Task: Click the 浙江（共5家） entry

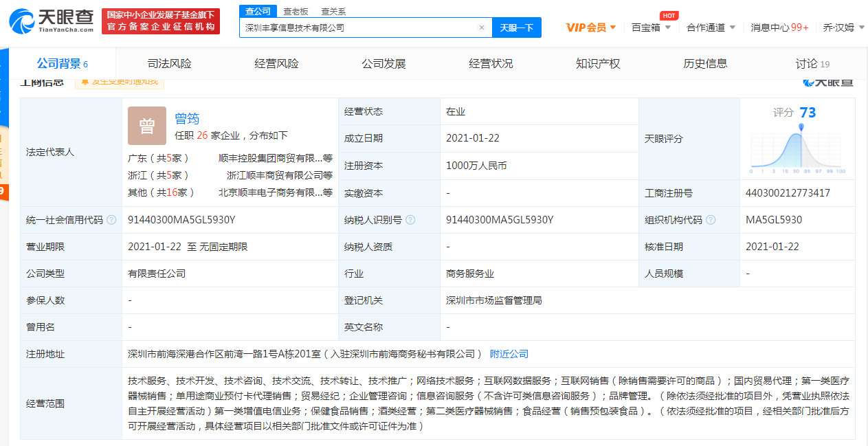Action: (x=158, y=175)
